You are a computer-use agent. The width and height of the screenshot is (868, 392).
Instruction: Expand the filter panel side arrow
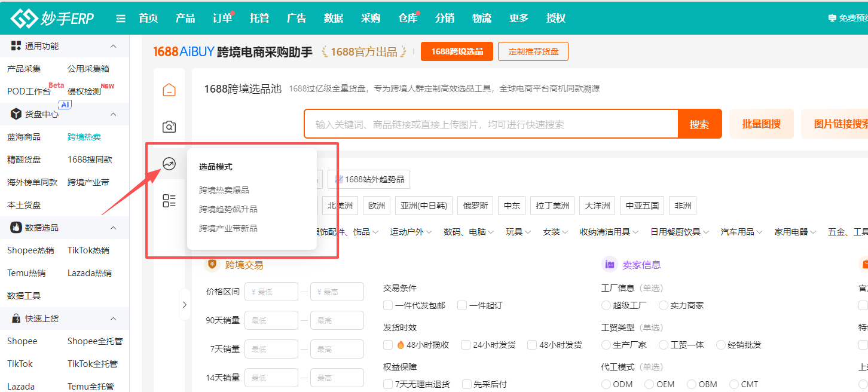coord(184,305)
